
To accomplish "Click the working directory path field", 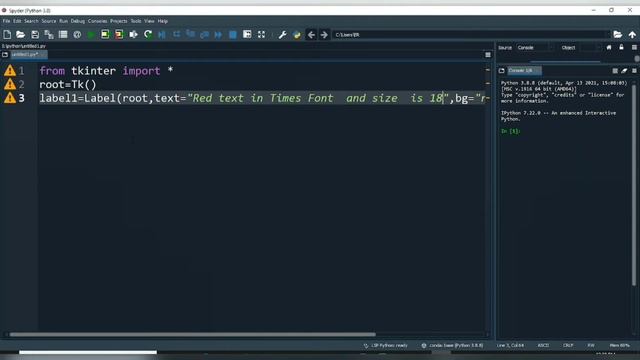I will [471, 35].
